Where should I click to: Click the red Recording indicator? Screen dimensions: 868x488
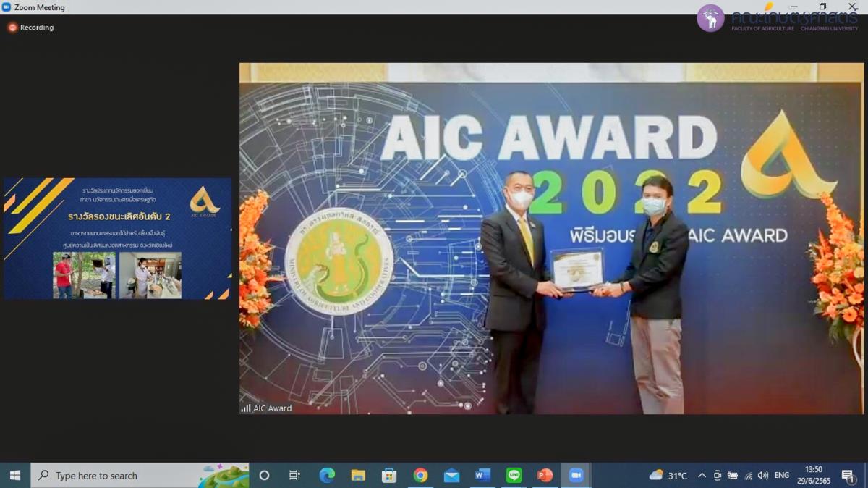point(31,28)
